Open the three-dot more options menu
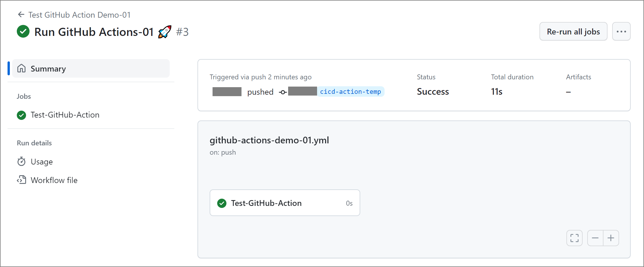Image resolution: width=644 pixels, height=267 pixels. [621, 31]
